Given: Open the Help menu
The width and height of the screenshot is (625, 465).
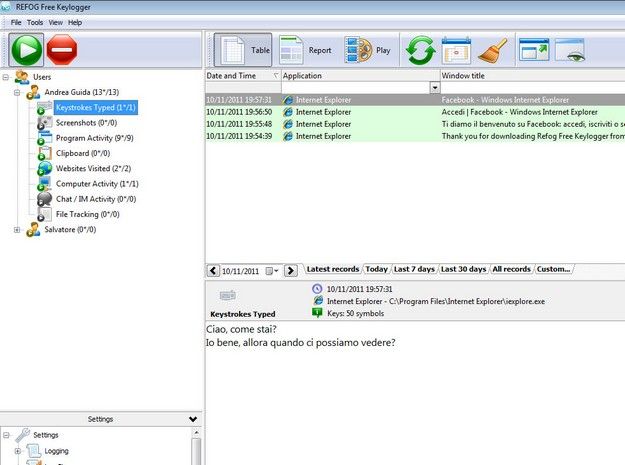Looking at the screenshot, I should coord(75,22).
